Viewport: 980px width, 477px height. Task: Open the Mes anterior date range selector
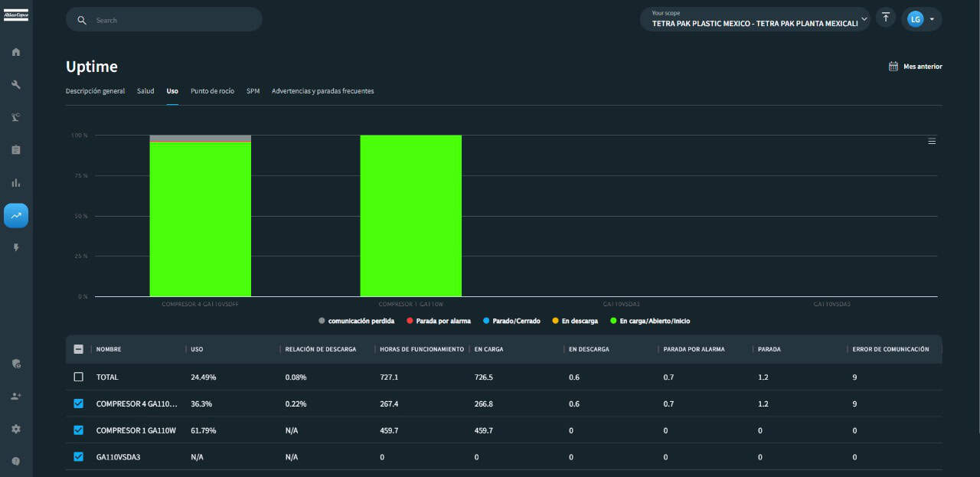point(915,67)
